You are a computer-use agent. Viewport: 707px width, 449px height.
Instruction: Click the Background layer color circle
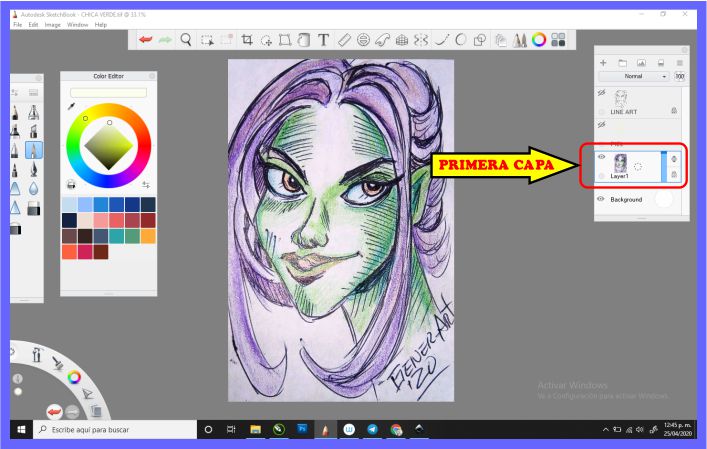tap(664, 199)
